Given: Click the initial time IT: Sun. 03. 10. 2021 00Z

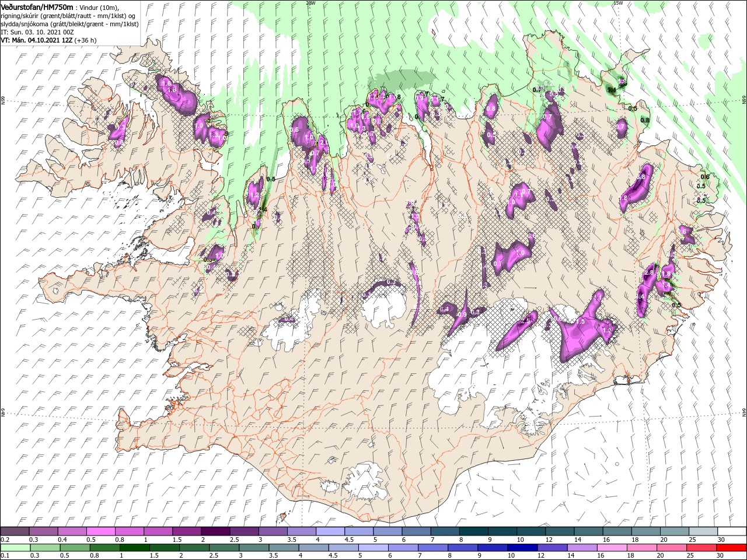Looking at the screenshot, I should (38, 32).
